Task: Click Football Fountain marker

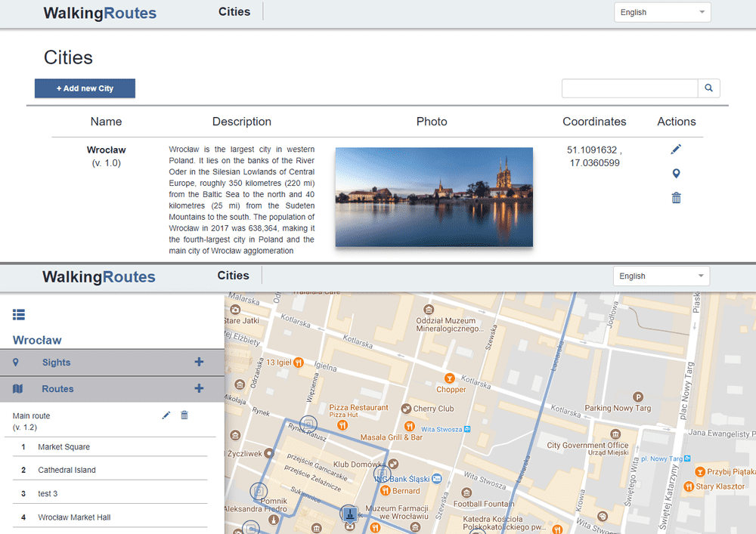Action: coord(466,492)
